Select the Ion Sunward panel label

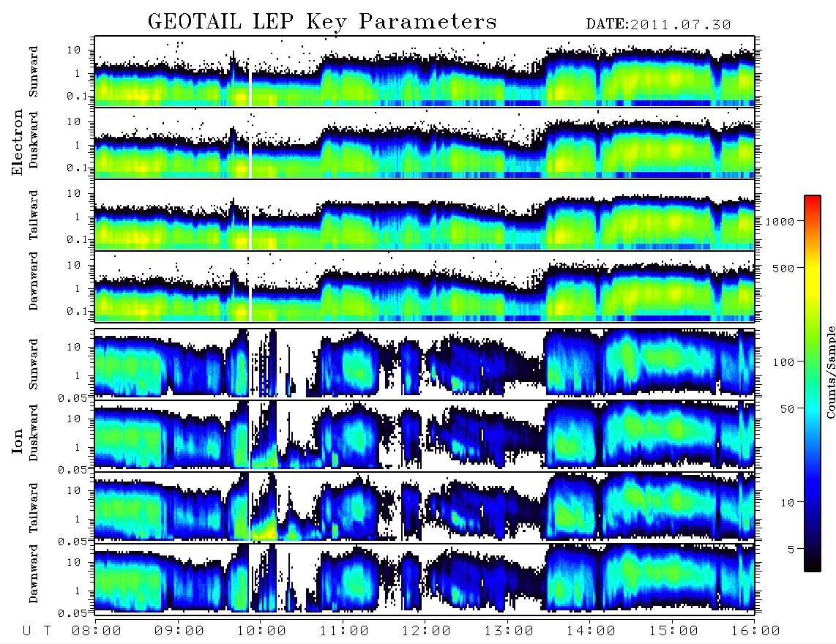click(34, 364)
